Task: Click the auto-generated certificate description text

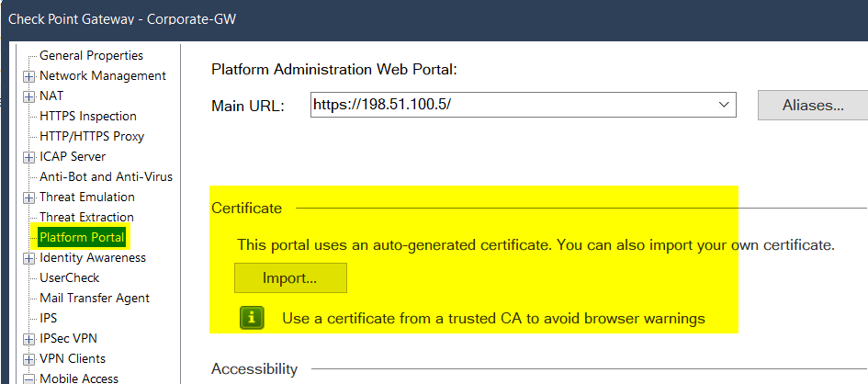Action: coord(535,244)
